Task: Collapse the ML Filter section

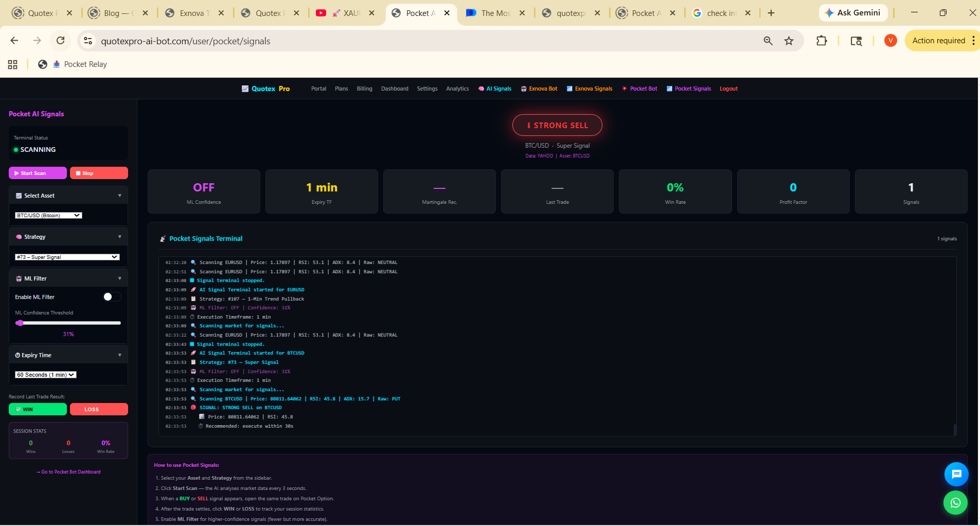Action: pyautogui.click(x=68, y=278)
